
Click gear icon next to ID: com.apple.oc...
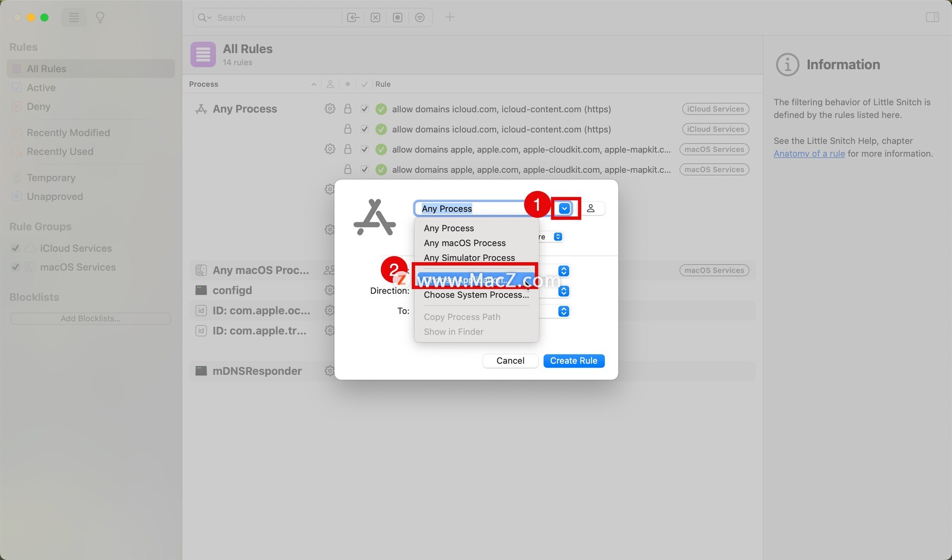[x=329, y=310]
